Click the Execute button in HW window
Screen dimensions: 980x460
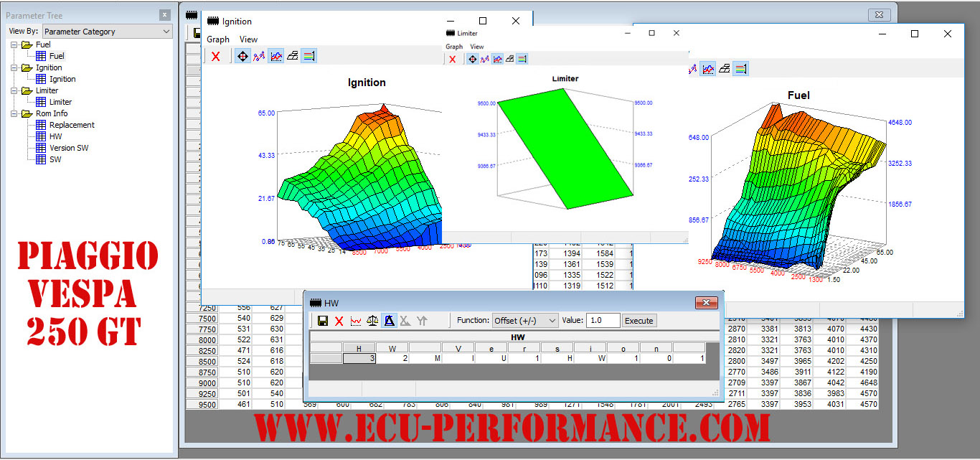click(x=639, y=321)
